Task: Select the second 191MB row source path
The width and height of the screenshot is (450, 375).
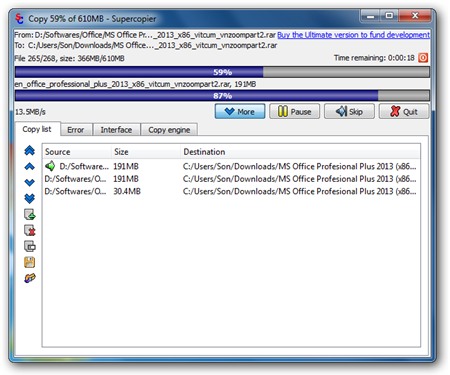Action: 75,179
